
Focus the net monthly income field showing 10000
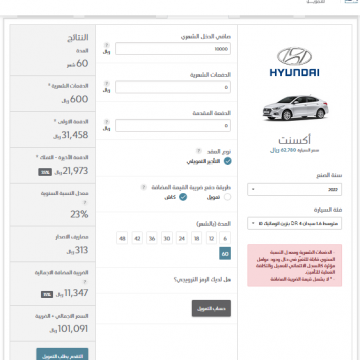click(173, 49)
